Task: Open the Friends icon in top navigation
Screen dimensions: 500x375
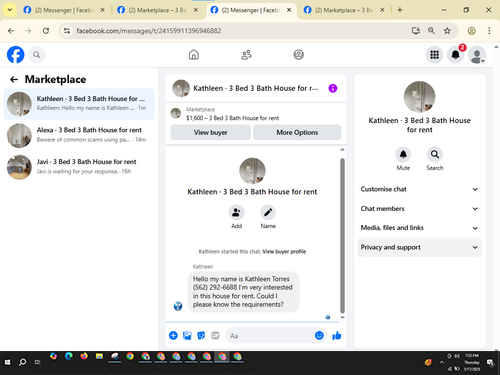Action: [x=246, y=55]
